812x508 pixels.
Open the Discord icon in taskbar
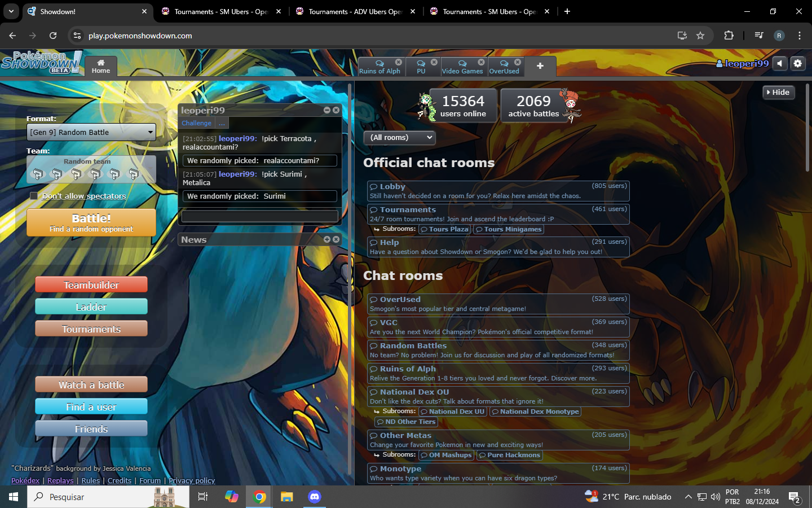tap(314, 497)
